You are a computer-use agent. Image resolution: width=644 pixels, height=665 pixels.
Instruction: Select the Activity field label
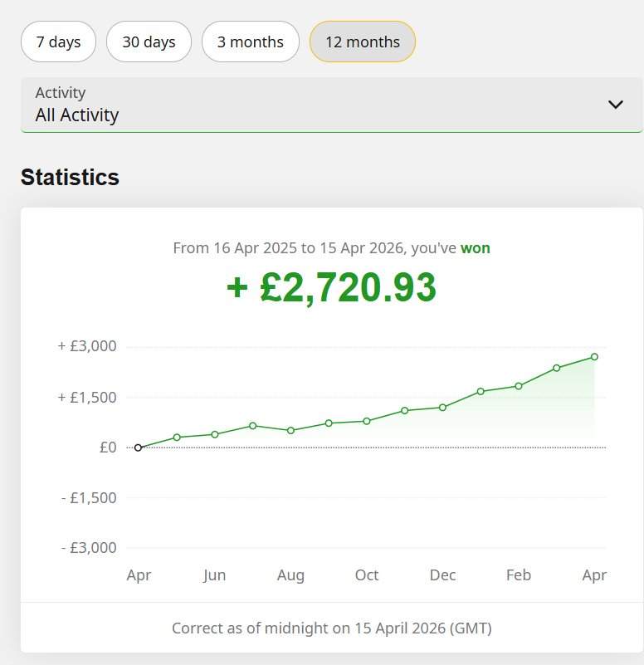coord(60,92)
